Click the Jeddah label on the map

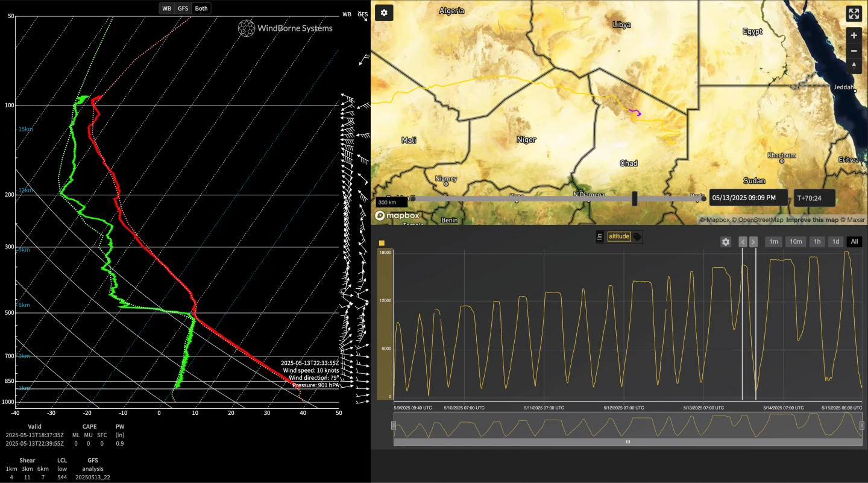(x=844, y=87)
